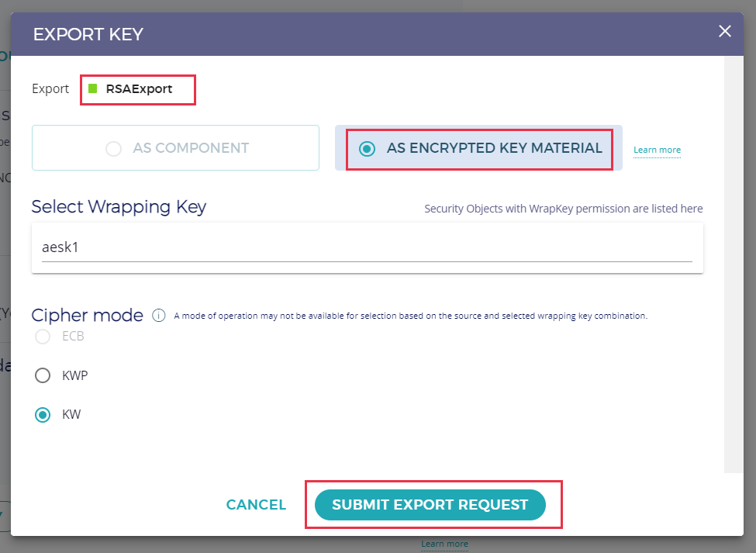756x553 pixels.
Task: Click the Export label before the key name
Action: click(x=50, y=89)
